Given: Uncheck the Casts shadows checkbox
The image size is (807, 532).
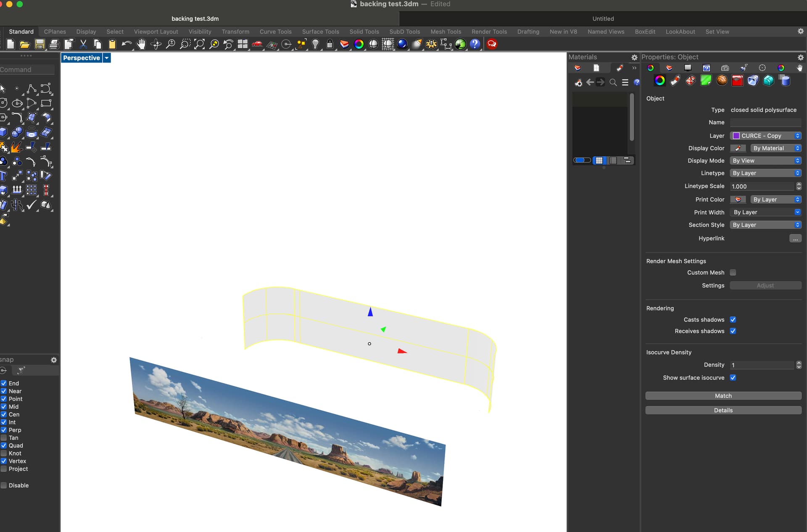Looking at the screenshot, I should [733, 319].
